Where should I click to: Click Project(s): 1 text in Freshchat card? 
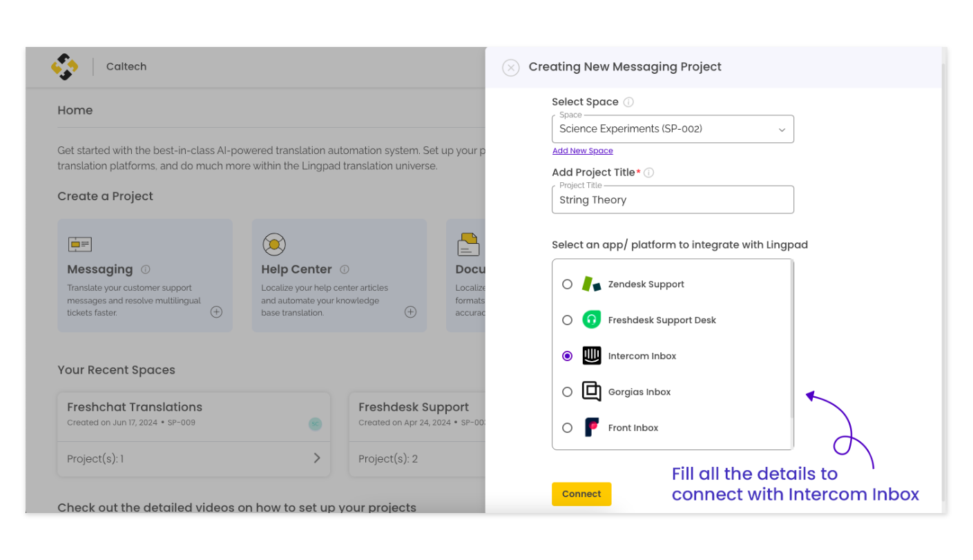point(95,459)
